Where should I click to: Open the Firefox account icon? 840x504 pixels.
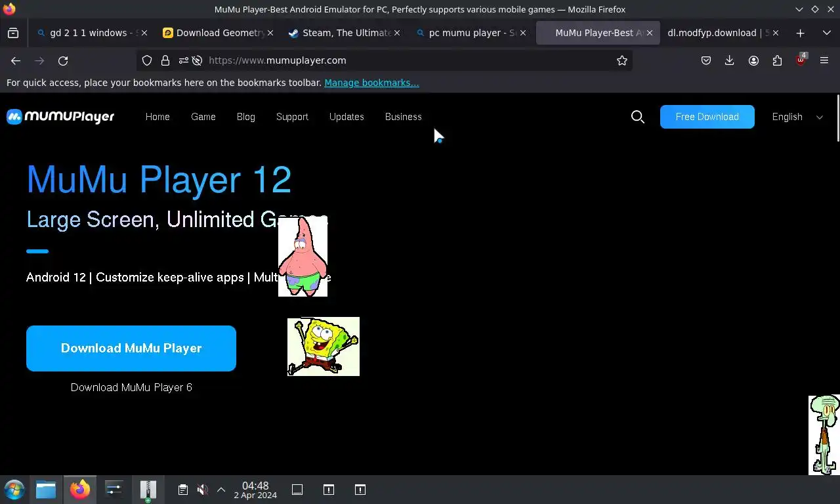point(753,60)
